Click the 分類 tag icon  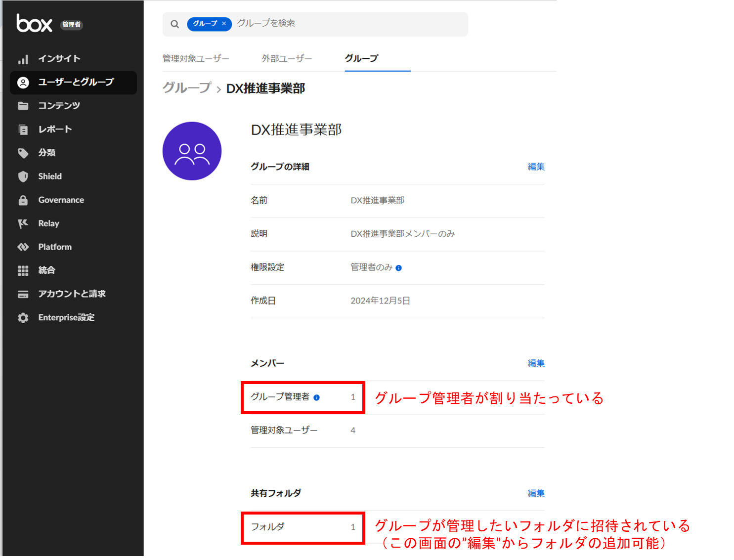(23, 153)
